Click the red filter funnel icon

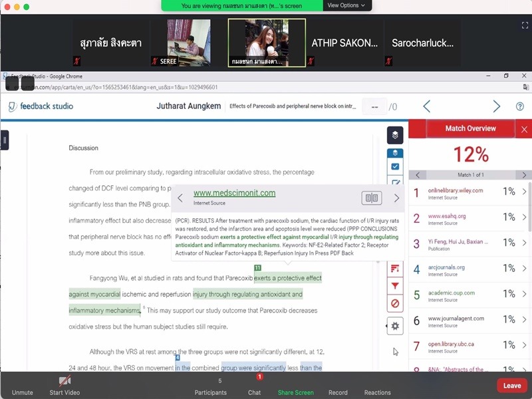point(395,286)
